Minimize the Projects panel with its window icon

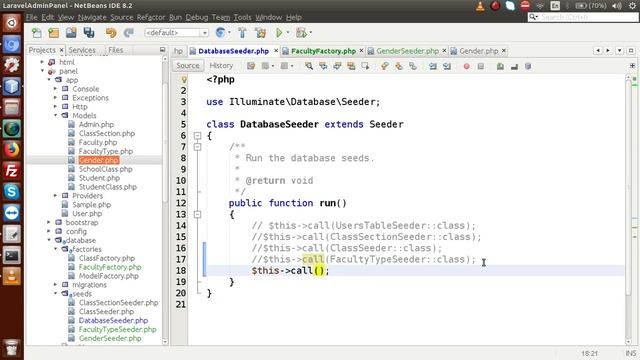point(162,50)
